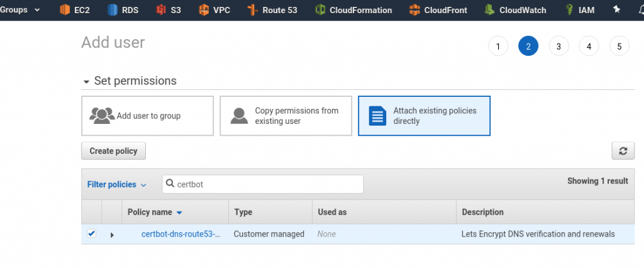The height and width of the screenshot is (268, 644).
Task: Open VPC service shortcut
Action: click(214, 10)
